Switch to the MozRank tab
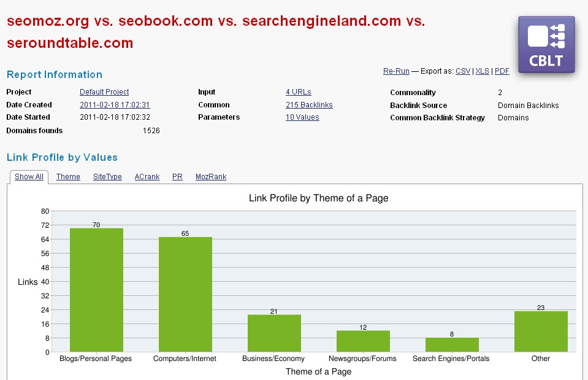This screenshot has width=588, height=380. tap(211, 176)
